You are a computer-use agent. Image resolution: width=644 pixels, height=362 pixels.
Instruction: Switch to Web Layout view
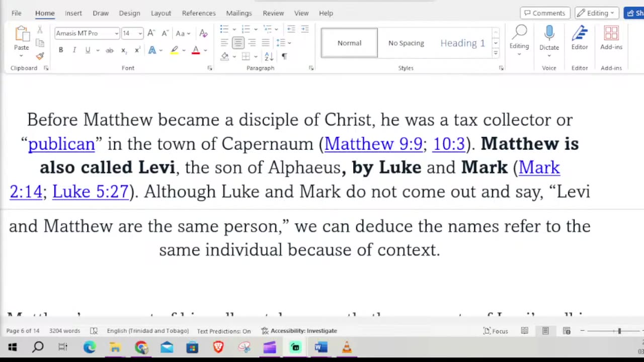[567, 331]
